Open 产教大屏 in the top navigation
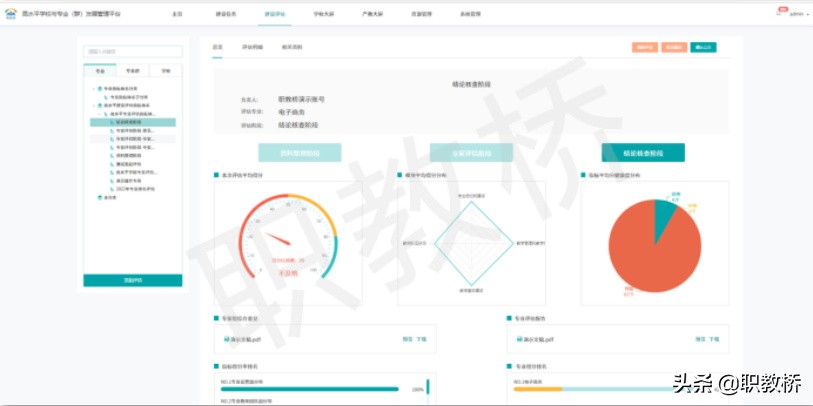This screenshot has height=406, width=813. (x=372, y=15)
